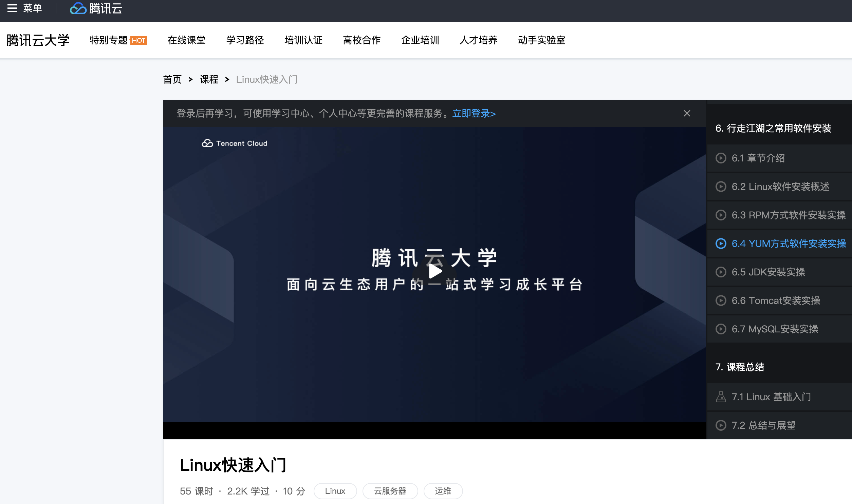Click play icon beside 6.6 Tomcat安装实操
The width and height of the screenshot is (852, 504).
pyautogui.click(x=721, y=301)
